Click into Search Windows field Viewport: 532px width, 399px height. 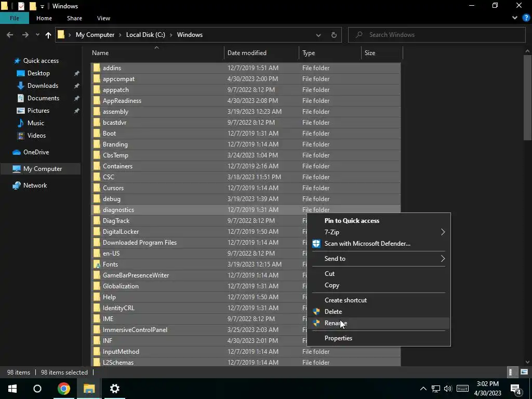[436, 35]
